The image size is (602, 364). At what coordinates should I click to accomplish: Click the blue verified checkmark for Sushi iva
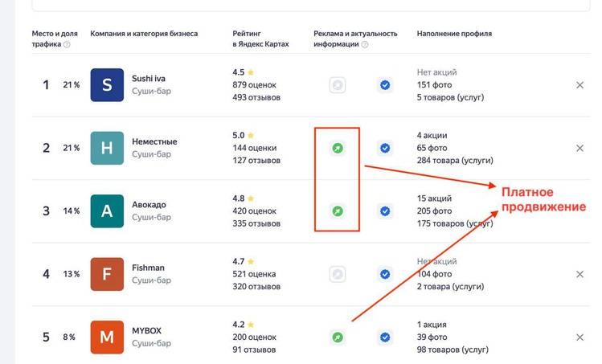pyautogui.click(x=385, y=84)
